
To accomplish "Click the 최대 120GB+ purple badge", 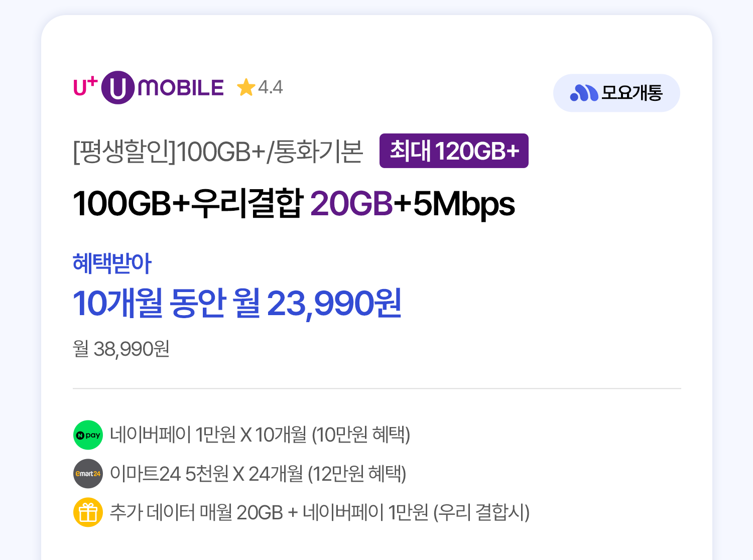I will (454, 151).
